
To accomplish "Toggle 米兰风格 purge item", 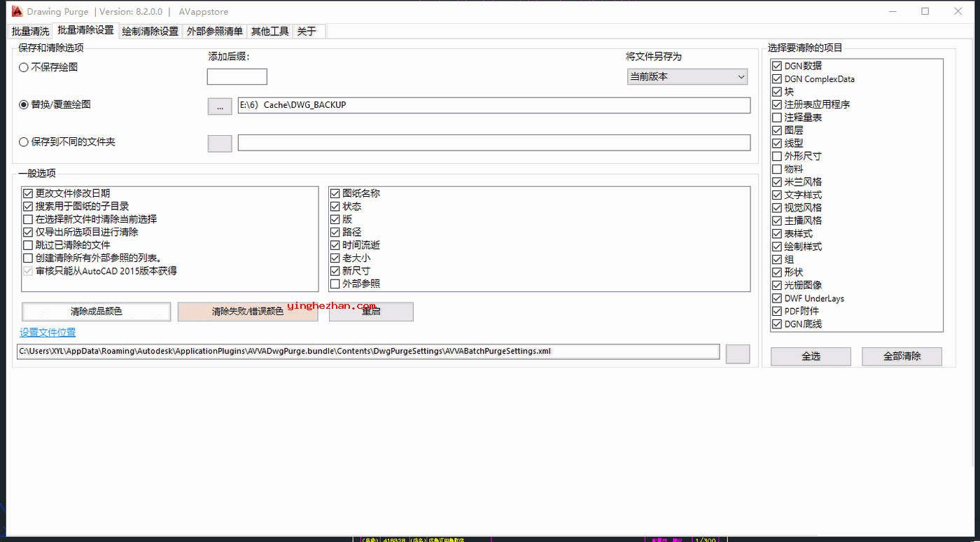I will [x=777, y=182].
